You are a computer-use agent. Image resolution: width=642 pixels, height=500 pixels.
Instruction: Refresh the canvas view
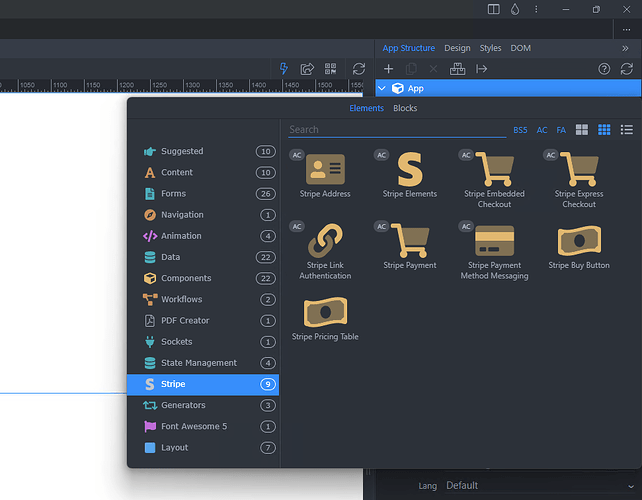(x=359, y=69)
